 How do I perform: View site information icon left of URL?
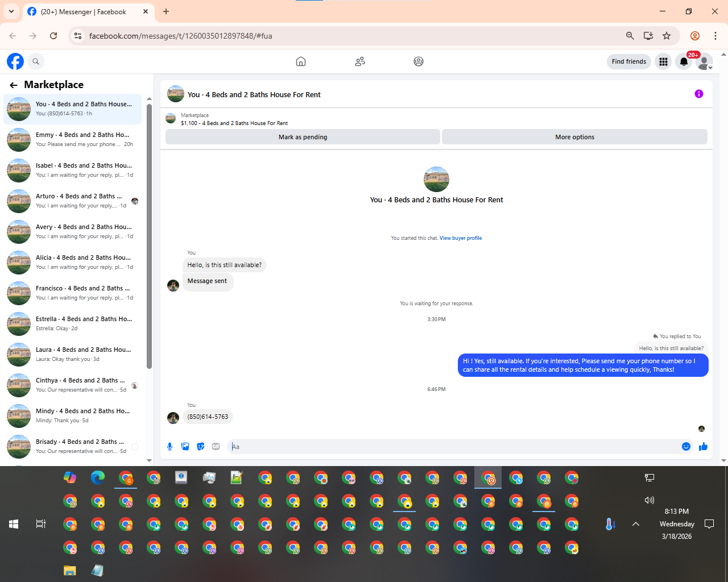click(78, 36)
